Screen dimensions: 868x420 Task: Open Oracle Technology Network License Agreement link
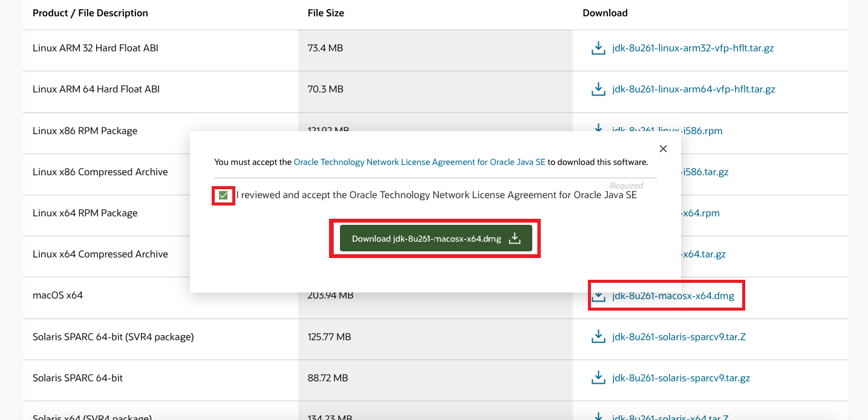[420, 162]
